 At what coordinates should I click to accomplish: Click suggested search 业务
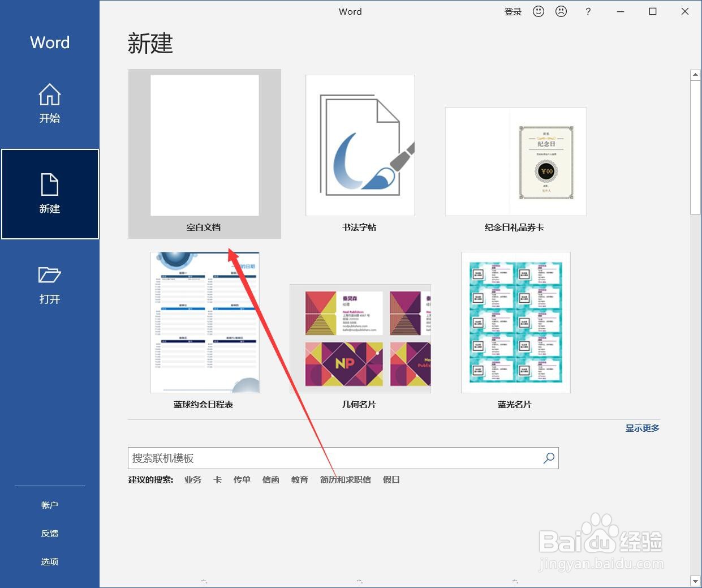(x=193, y=480)
